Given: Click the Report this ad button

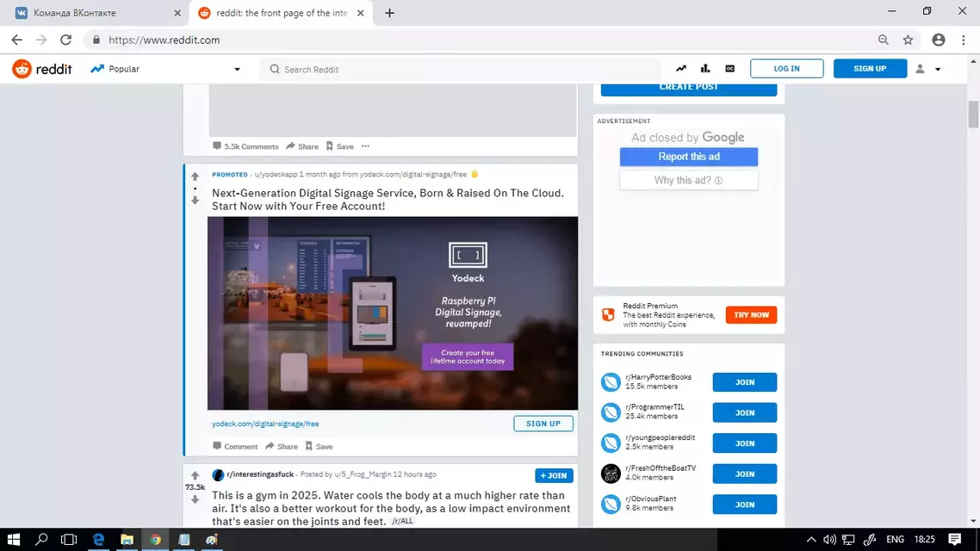Looking at the screenshot, I should [689, 157].
